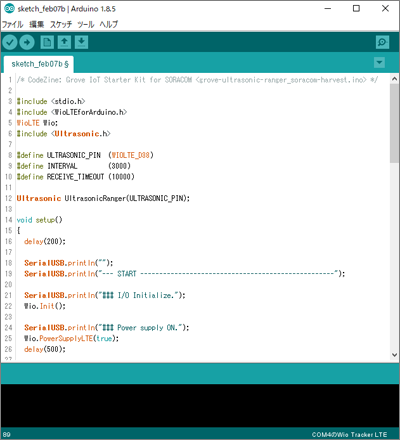The width and height of the screenshot is (400, 440).
Task: Save the sketch with the down-arrow icon
Action: (81, 42)
